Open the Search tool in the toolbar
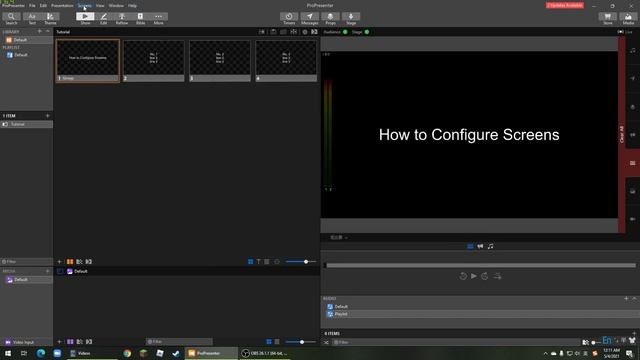 pos(11,18)
